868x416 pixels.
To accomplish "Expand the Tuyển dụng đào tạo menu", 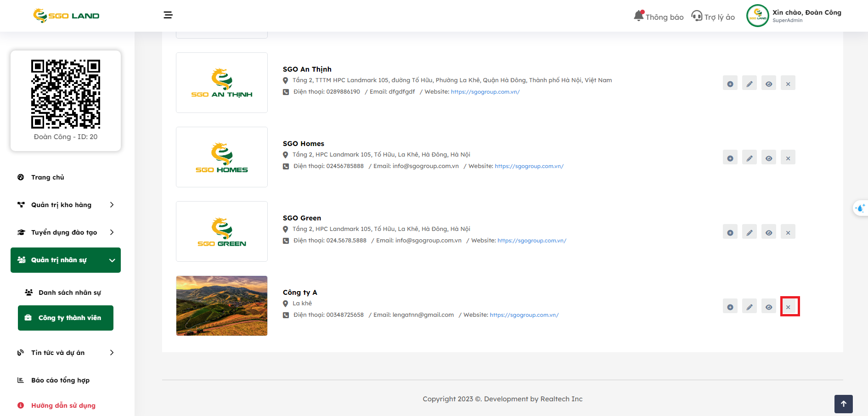I will 65,232.
